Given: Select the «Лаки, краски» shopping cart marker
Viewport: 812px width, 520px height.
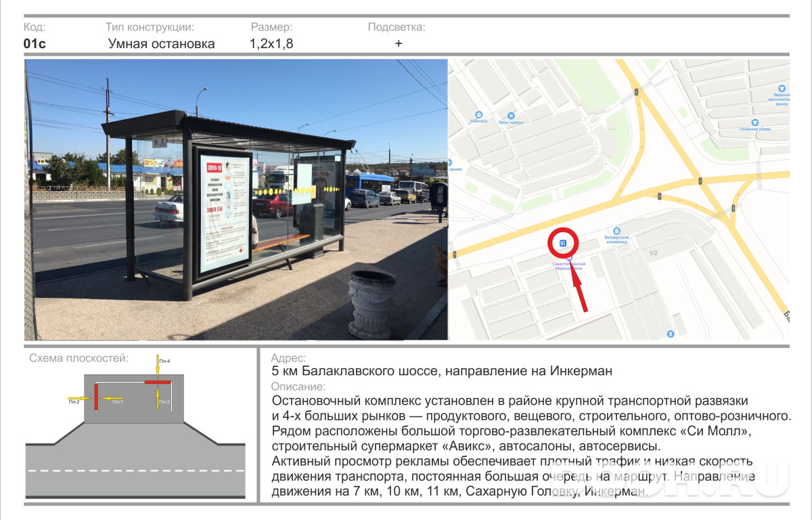Looking at the screenshot, I should click(511, 115).
